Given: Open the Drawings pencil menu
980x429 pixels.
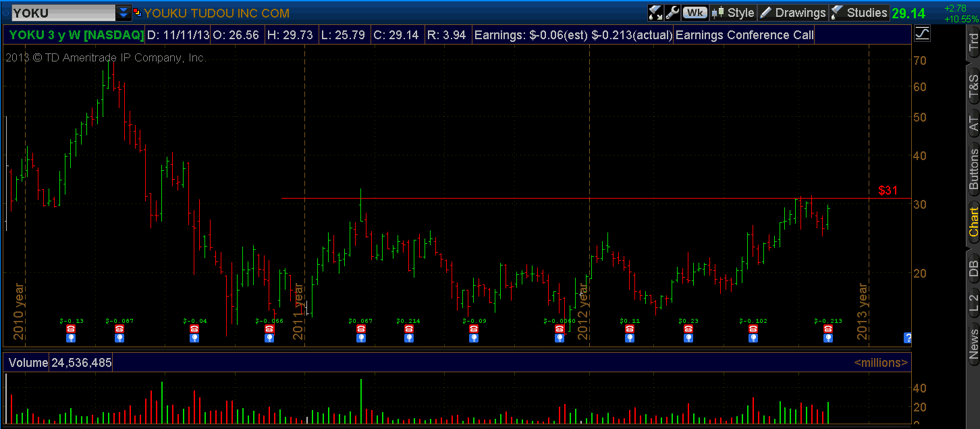Looking at the screenshot, I should (x=792, y=12).
